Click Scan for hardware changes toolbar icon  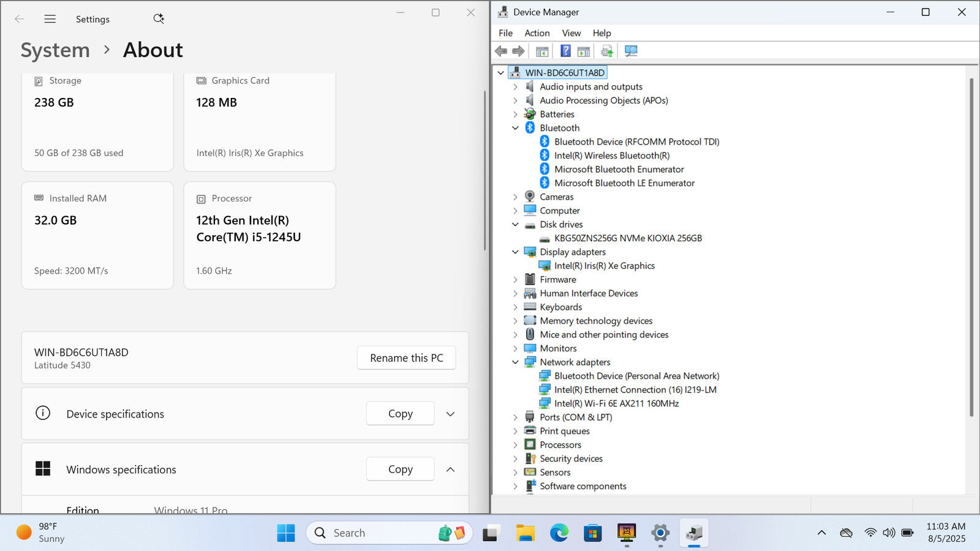[x=631, y=51]
